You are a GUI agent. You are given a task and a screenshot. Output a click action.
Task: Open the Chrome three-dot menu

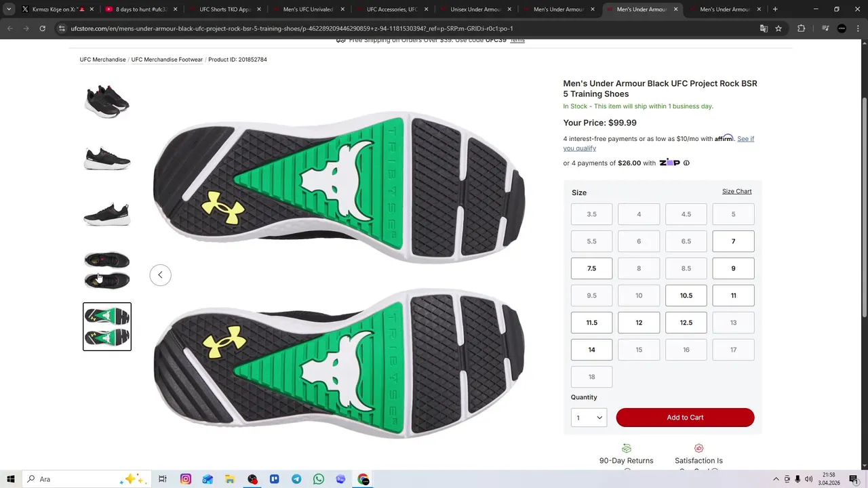click(857, 28)
